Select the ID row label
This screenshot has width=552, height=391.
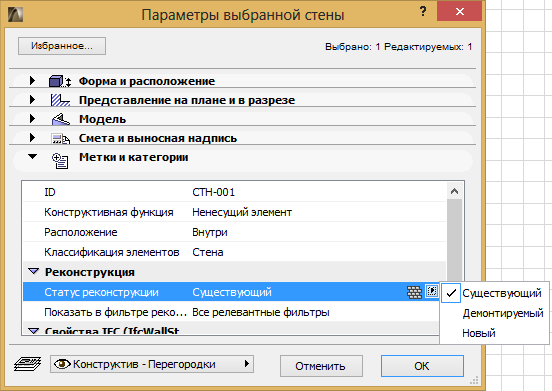[50, 192]
